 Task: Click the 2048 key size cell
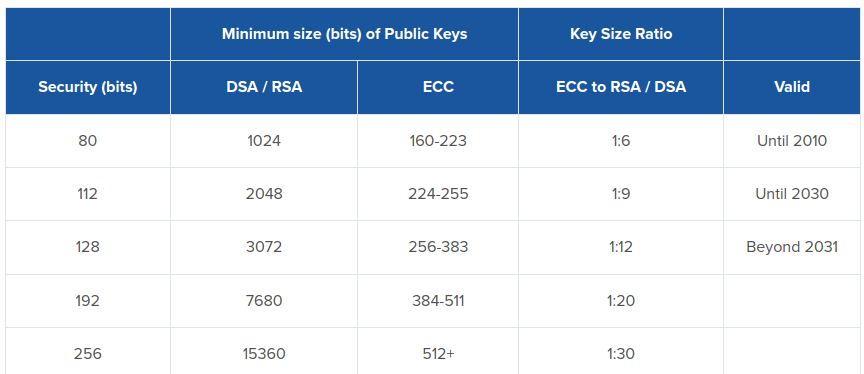(x=264, y=194)
